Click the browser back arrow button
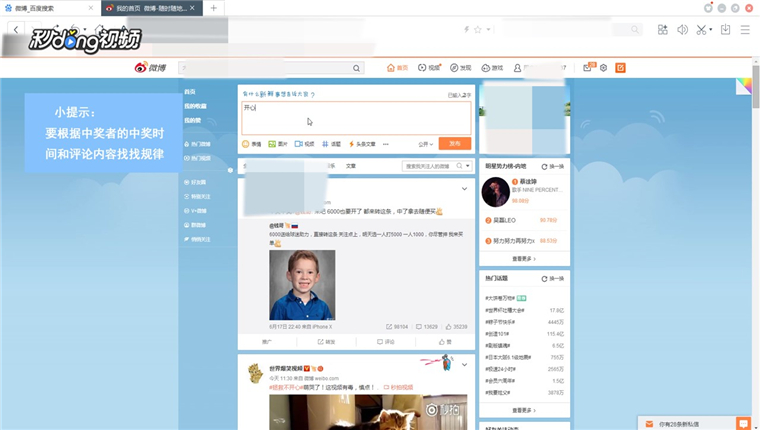Screen dimensions: 760x430 click(x=16, y=30)
